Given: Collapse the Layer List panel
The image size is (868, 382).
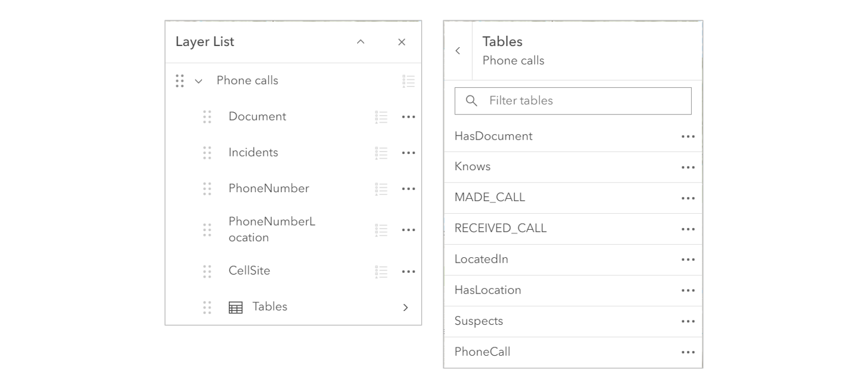Looking at the screenshot, I should tap(360, 42).
